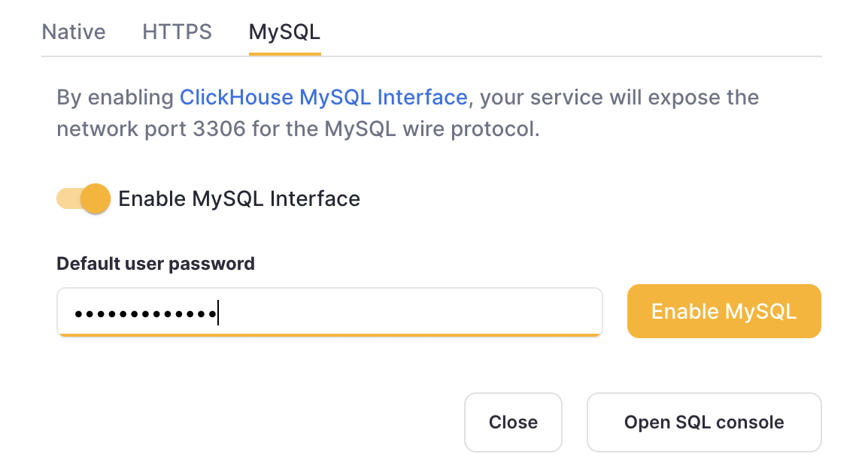The image size is (868, 466).
Task: Click the active MySQL tab label
Action: [x=284, y=32]
